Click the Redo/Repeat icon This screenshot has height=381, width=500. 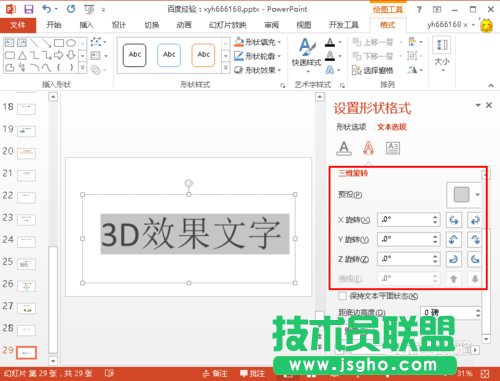(x=71, y=9)
